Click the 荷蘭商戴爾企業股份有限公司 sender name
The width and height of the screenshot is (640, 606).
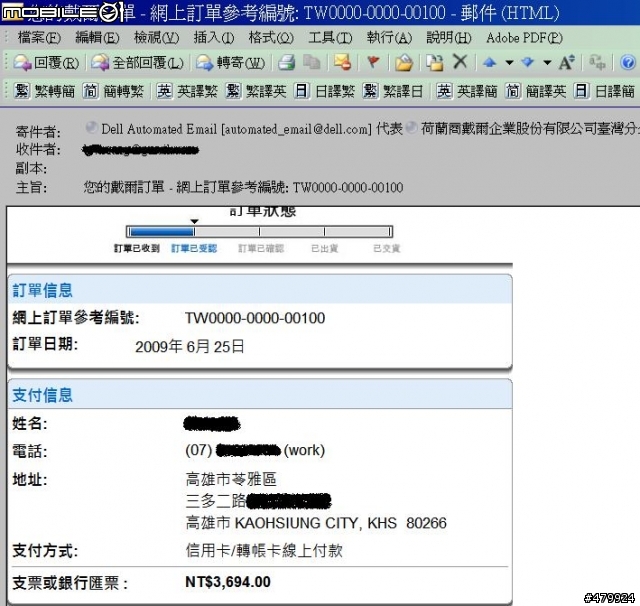coord(530,129)
